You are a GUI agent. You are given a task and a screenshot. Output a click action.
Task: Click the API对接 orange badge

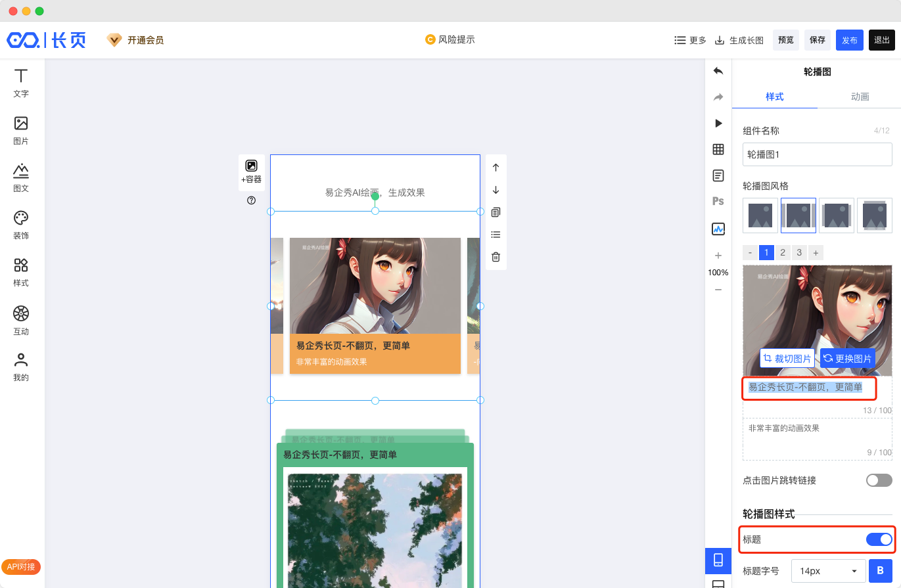tap(21, 567)
